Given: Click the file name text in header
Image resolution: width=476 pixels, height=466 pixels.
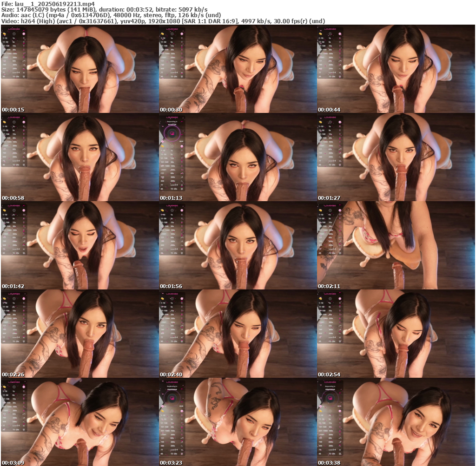Looking at the screenshot, I should 48,4.
